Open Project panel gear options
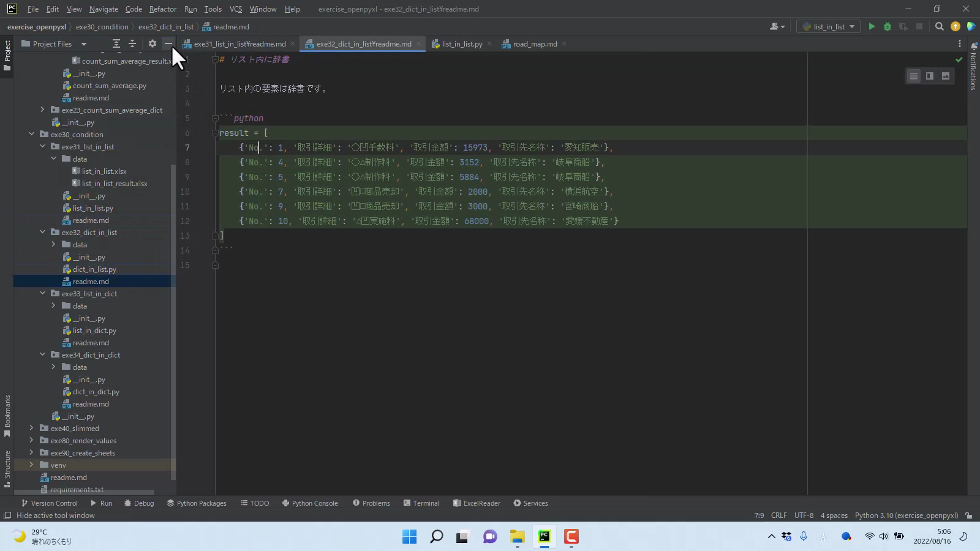This screenshot has width=980, height=551. pyautogui.click(x=153, y=43)
